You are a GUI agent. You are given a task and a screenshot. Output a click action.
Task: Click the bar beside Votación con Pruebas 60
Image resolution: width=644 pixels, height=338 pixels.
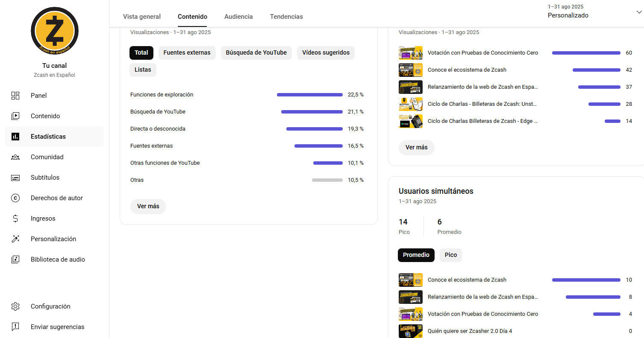click(x=586, y=53)
